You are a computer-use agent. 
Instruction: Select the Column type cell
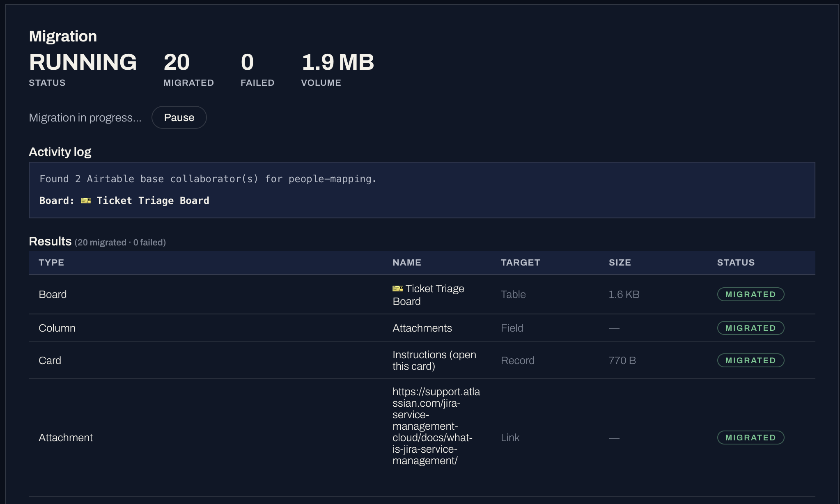57,328
